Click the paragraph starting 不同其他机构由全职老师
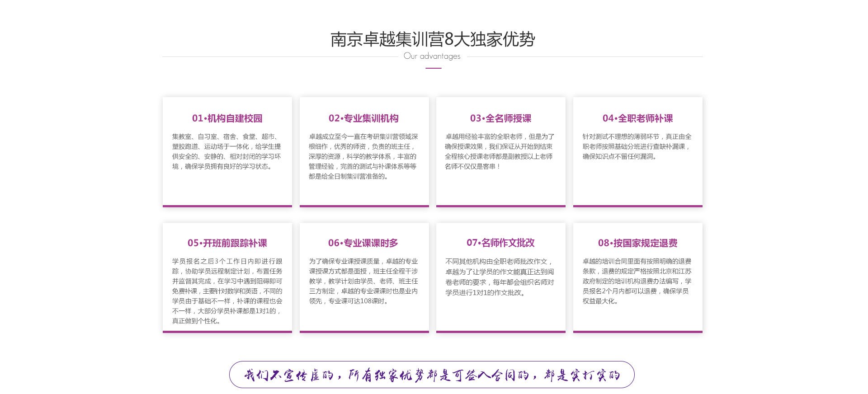The image size is (868, 394). (x=500, y=277)
